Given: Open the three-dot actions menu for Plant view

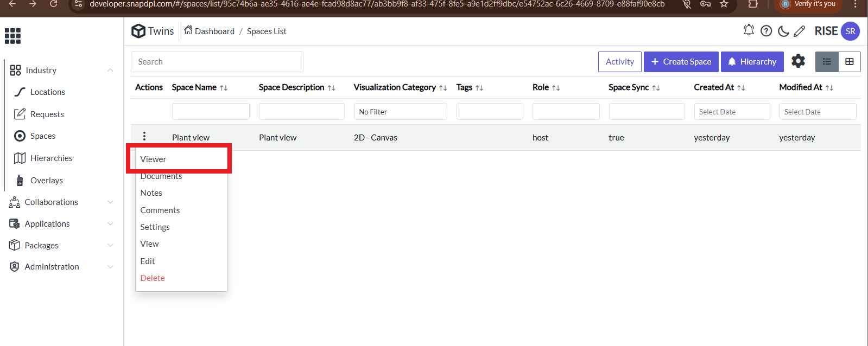Looking at the screenshot, I should click(x=144, y=136).
